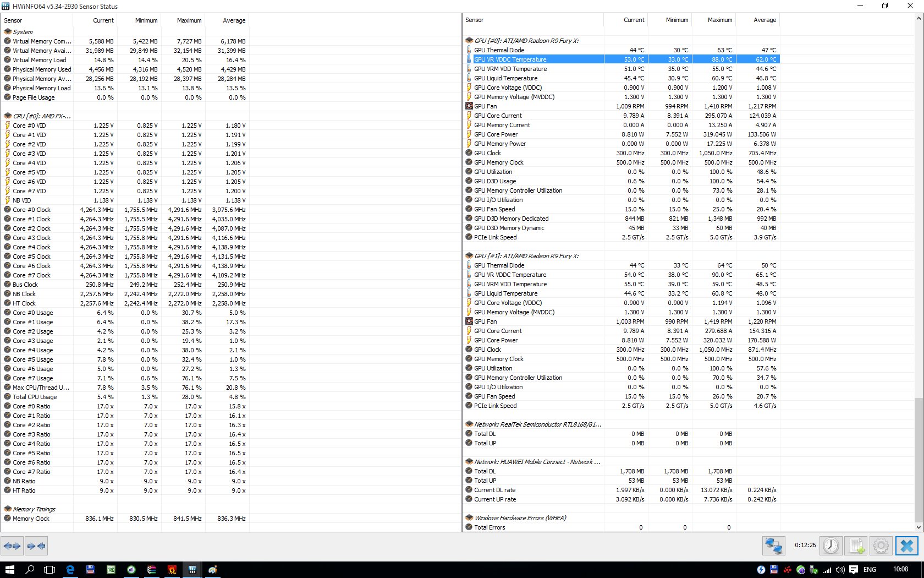Click the Sensor column header in right pane
The height and width of the screenshot is (578, 924).
533,20
